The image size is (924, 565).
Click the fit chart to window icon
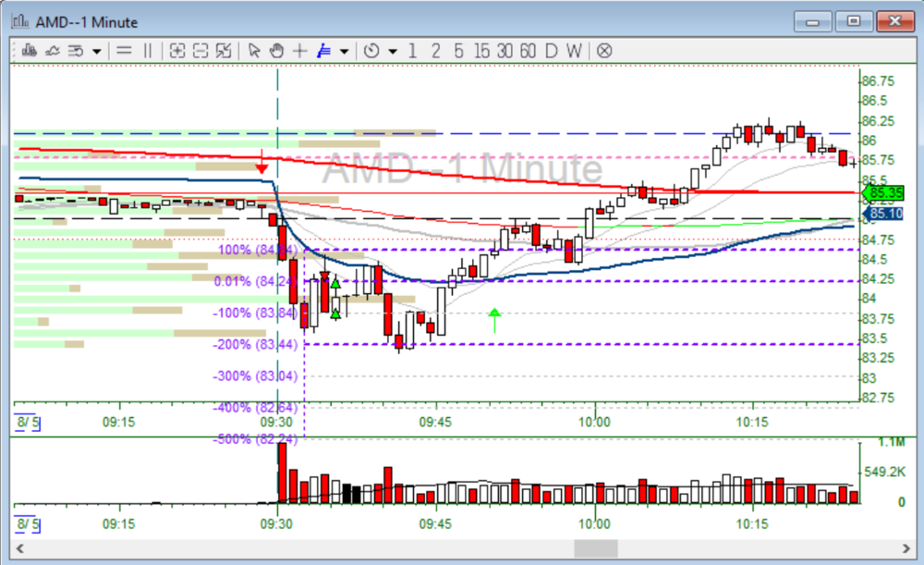pyautogui.click(x=223, y=51)
